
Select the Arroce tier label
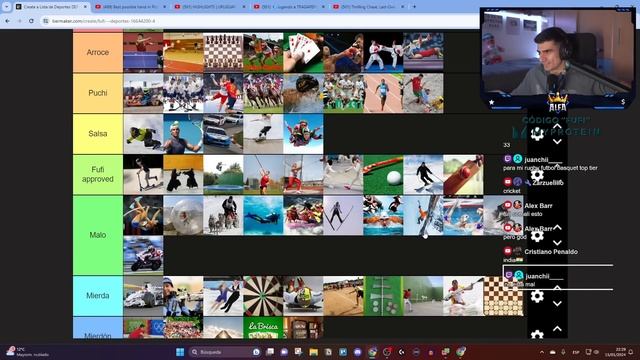click(x=98, y=53)
